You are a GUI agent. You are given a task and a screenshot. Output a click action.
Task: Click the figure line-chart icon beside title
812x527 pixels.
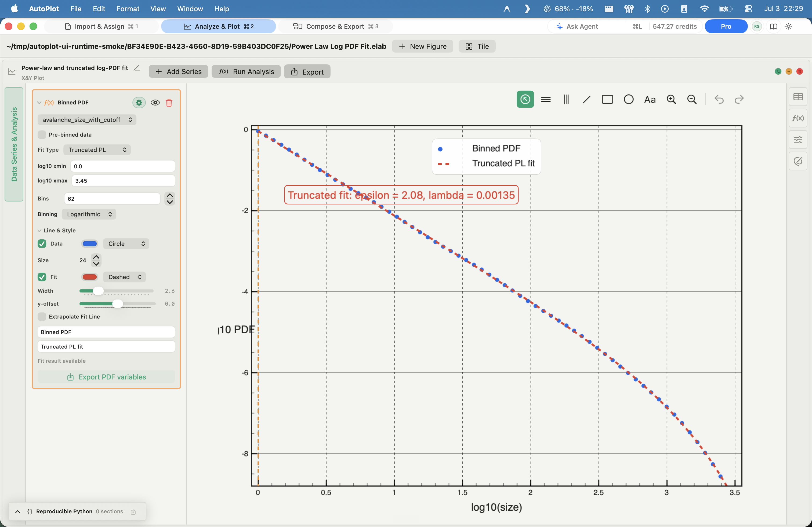click(x=12, y=72)
